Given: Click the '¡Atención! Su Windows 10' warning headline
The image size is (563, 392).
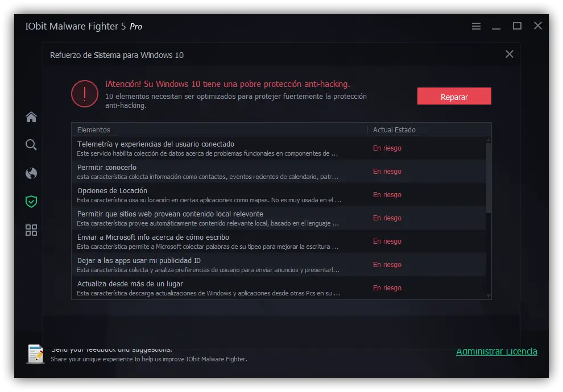Looking at the screenshot, I should (x=227, y=84).
